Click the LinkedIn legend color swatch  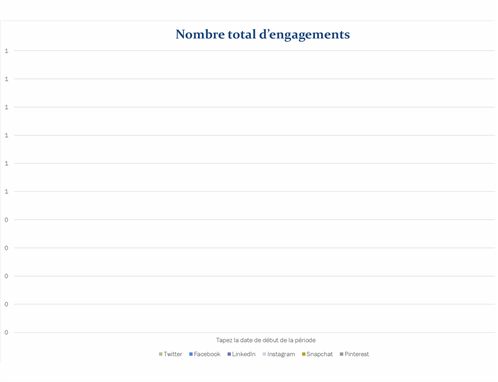pyautogui.click(x=229, y=354)
